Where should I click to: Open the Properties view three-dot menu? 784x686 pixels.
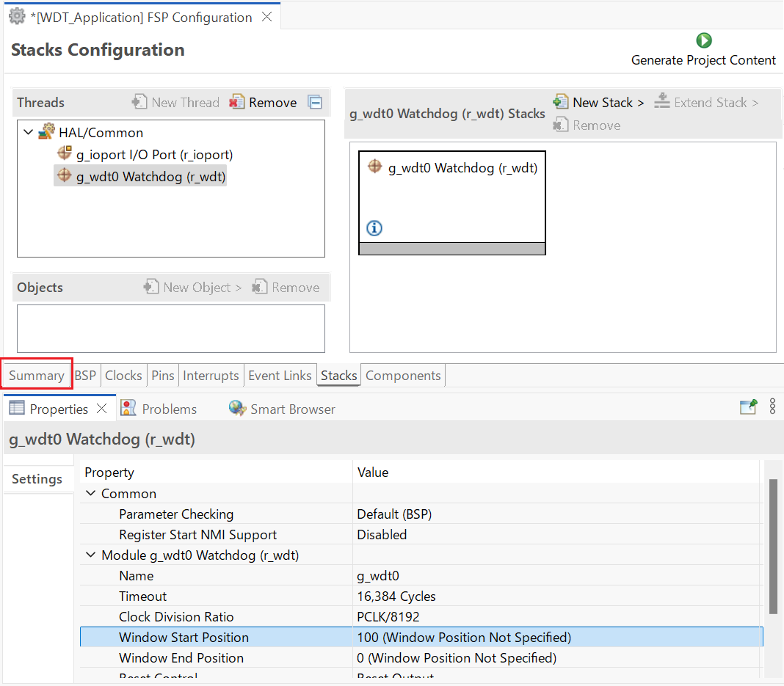(x=772, y=406)
